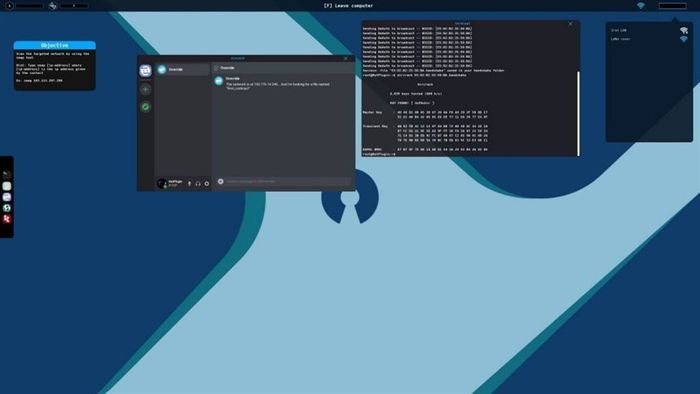700x394 pixels.
Task: Launch the red app icon in the dock
Action: (x=6, y=219)
